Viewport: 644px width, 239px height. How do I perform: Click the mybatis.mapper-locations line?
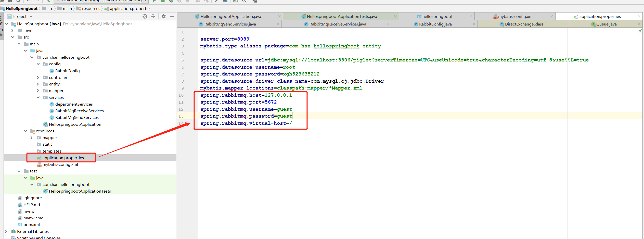(x=281, y=88)
